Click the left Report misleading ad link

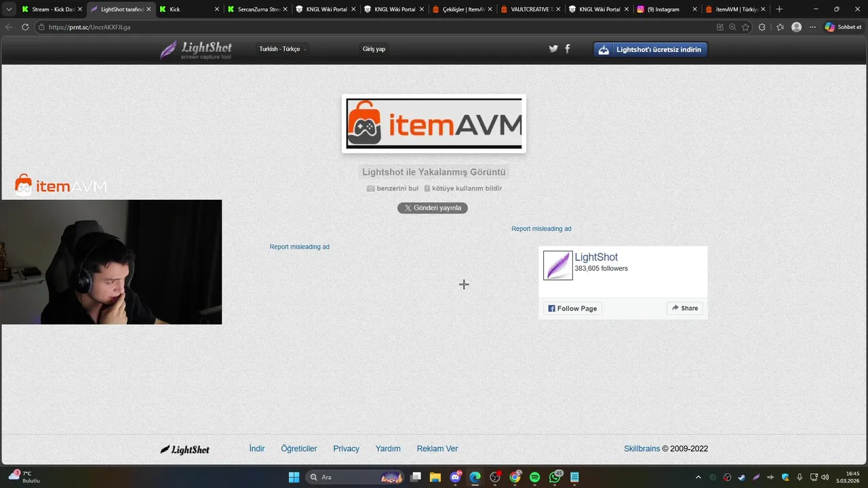point(300,247)
